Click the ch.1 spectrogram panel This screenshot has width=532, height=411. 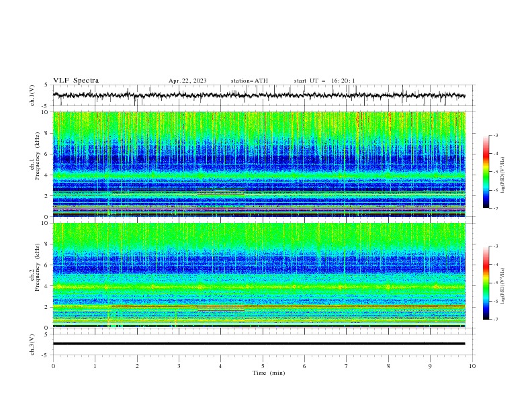[x=259, y=164]
